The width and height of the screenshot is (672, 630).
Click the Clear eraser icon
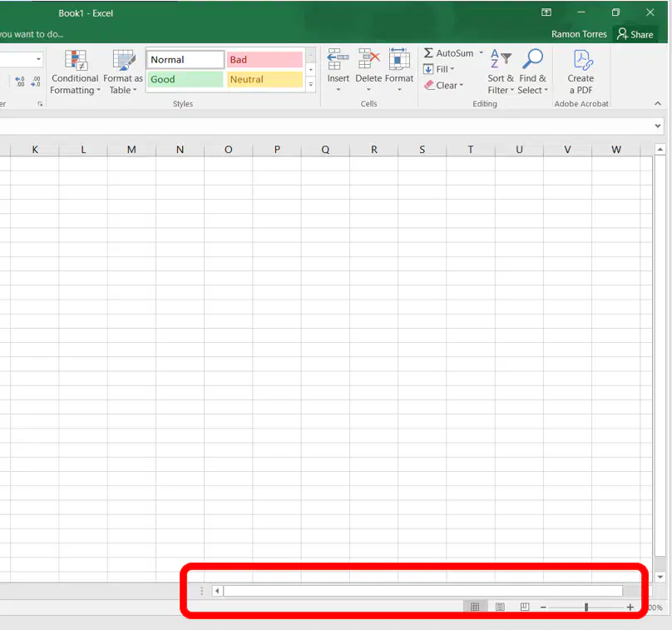click(429, 85)
